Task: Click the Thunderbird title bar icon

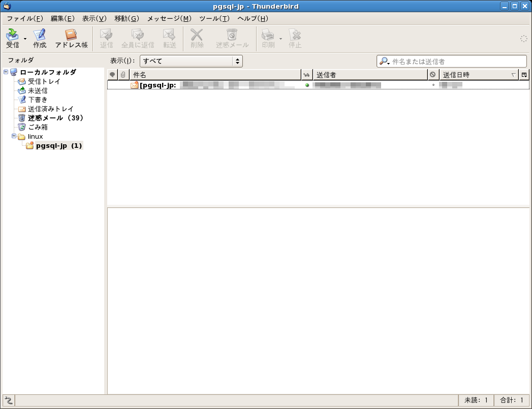Action: (7, 6)
